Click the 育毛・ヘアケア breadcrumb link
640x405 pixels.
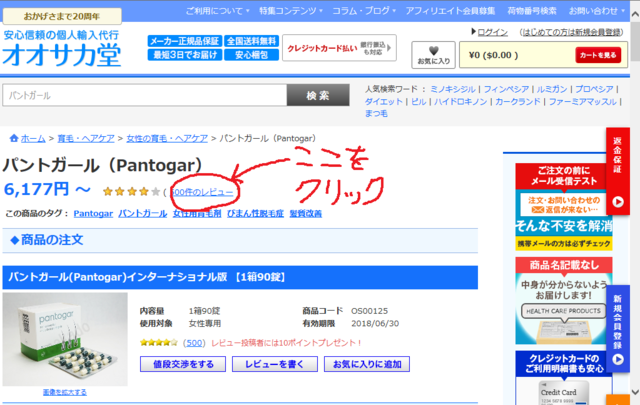coord(86,138)
